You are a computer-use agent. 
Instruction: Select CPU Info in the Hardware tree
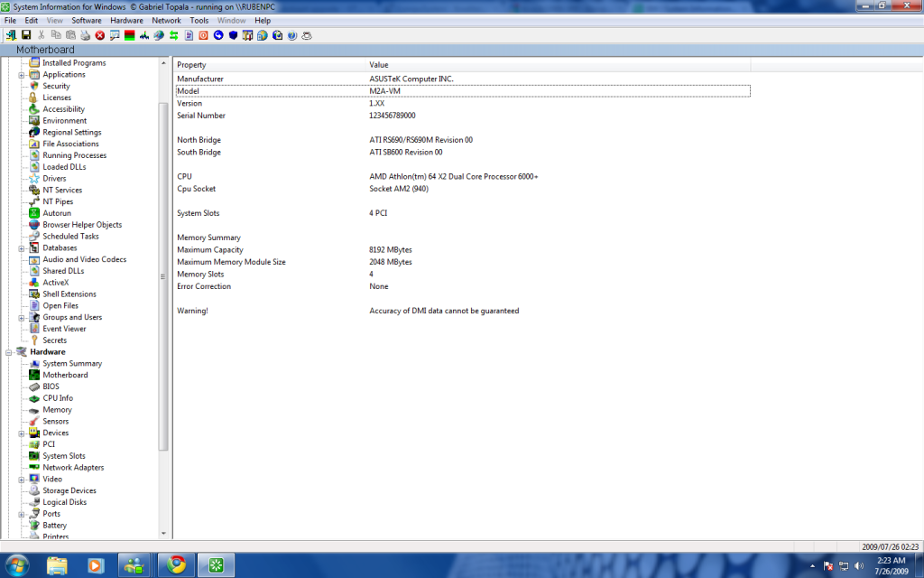[x=58, y=398]
